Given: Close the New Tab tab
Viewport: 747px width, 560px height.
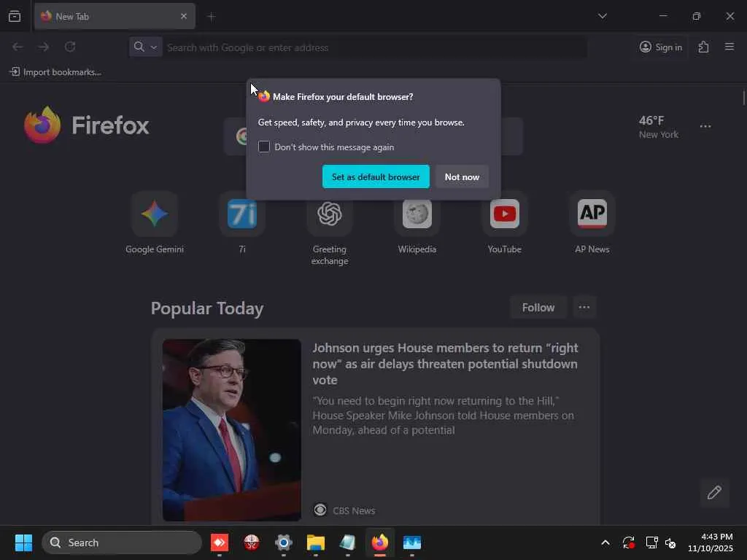Looking at the screenshot, I should click(184, 16).
